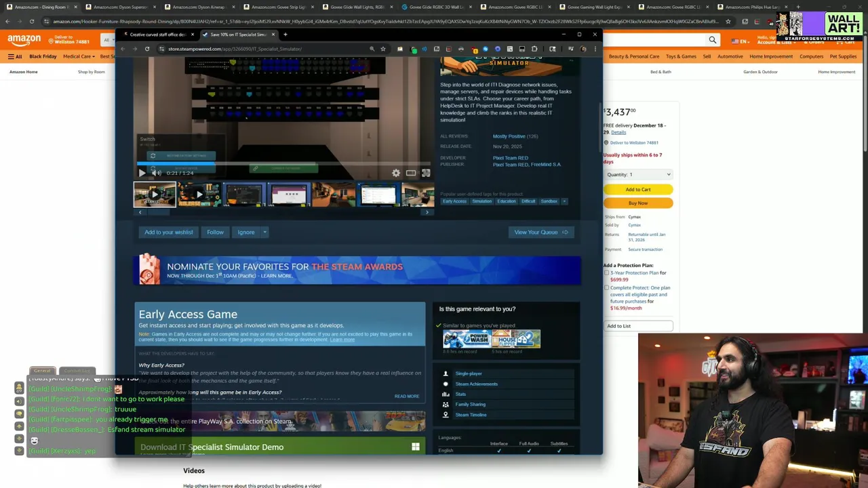This screenshot has width=868, height=488.
Task: Switch to Amazon Dyson Airwrap tab
Action: tap(201, 7)
